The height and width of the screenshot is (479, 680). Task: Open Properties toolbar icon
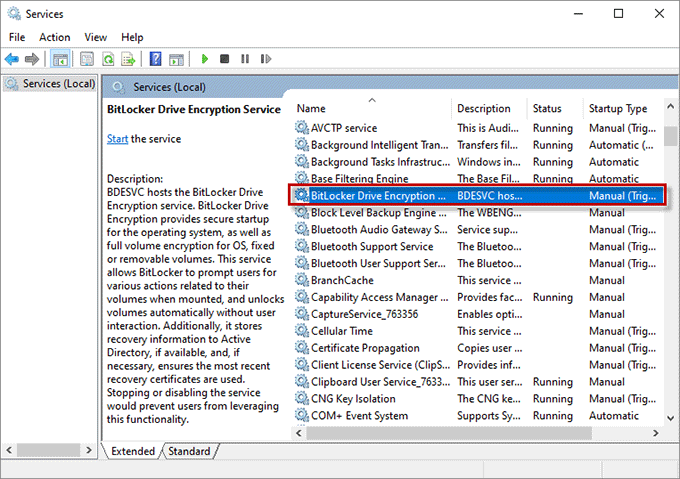pyautogui.click(x=87, y=59)
